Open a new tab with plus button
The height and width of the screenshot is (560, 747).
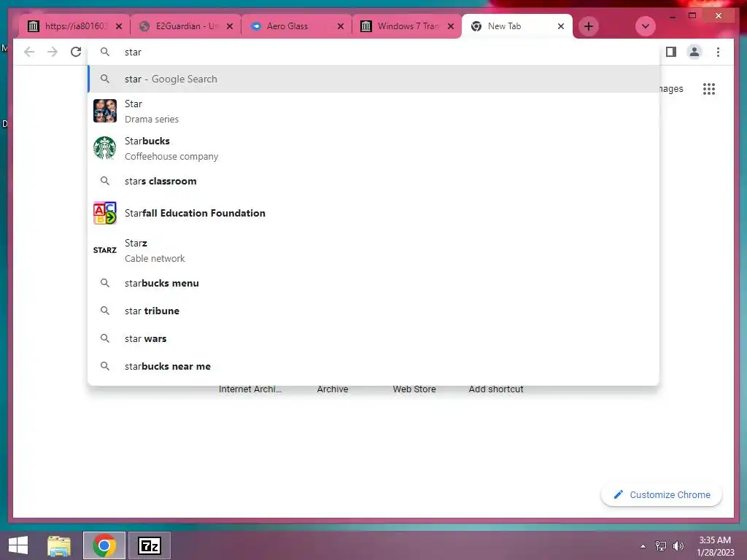point(589,26)
